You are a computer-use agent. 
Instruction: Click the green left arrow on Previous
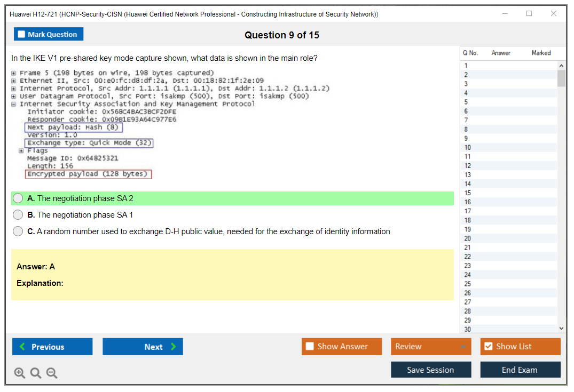[x=22, y=347]
